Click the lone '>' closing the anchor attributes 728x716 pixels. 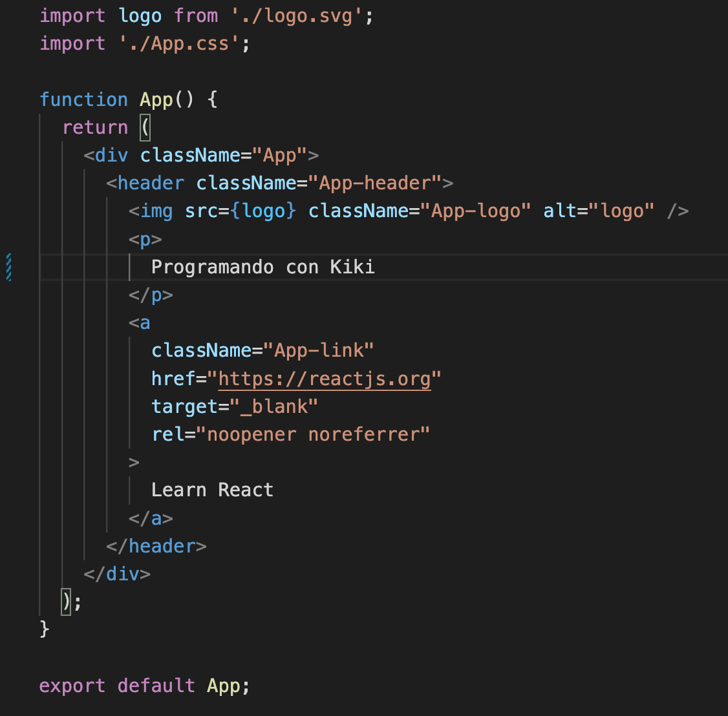pos(134,463)
